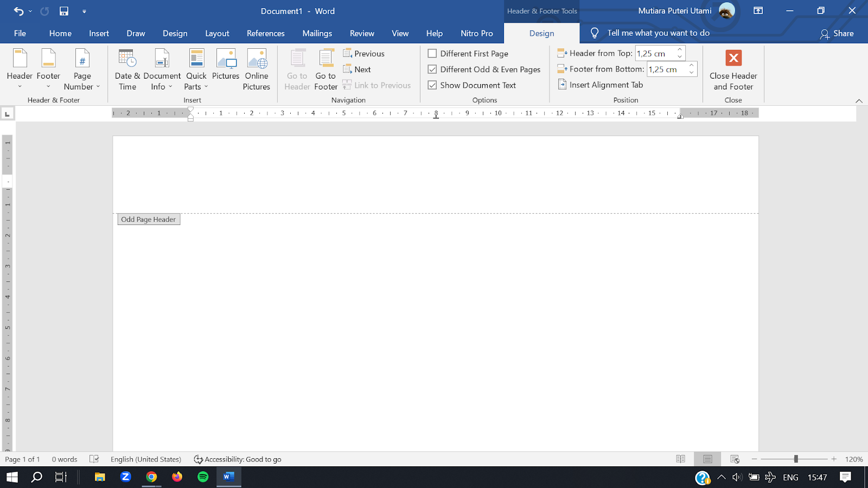Open Windows Start menu
The width and height of the screenshot is (868, 488).
12,477
